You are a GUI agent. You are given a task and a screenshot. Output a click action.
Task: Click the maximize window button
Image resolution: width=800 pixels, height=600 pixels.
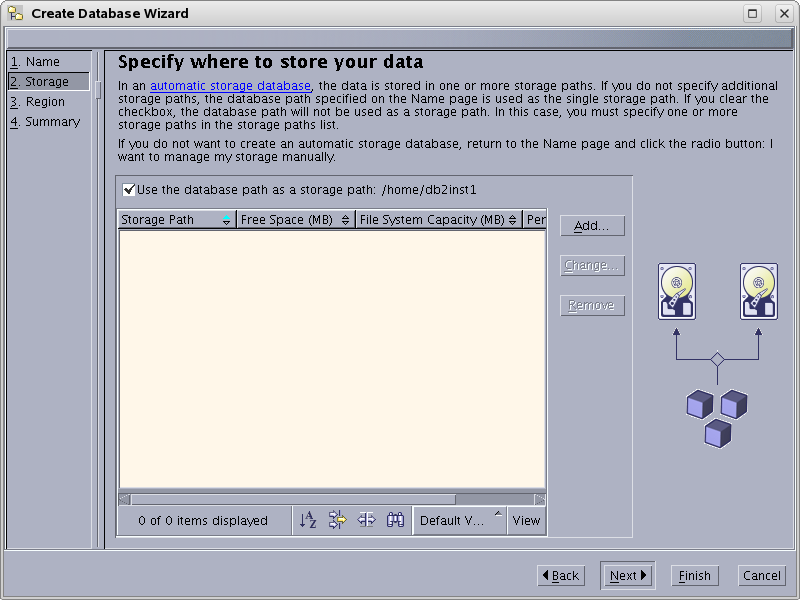[753, 14]
